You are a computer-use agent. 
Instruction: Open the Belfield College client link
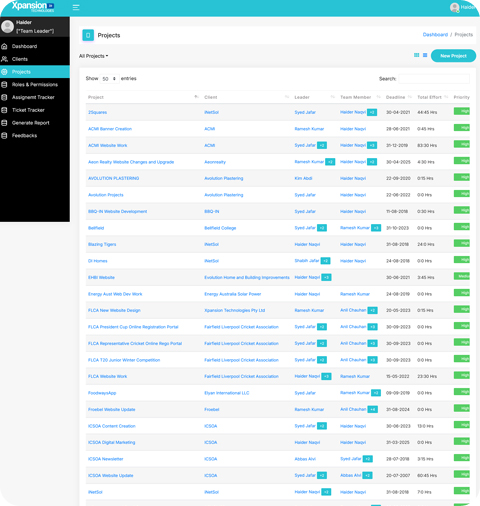pyautogui.click(x=220, y=228)
